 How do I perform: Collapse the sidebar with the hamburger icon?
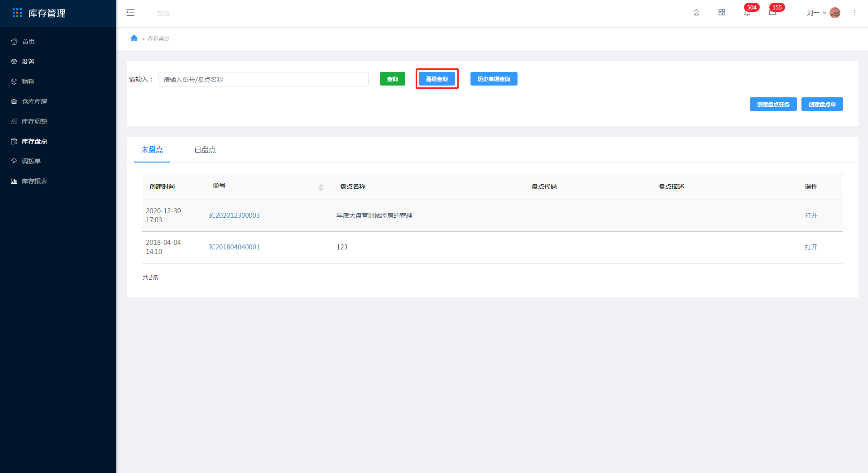(x=130, y=13)
